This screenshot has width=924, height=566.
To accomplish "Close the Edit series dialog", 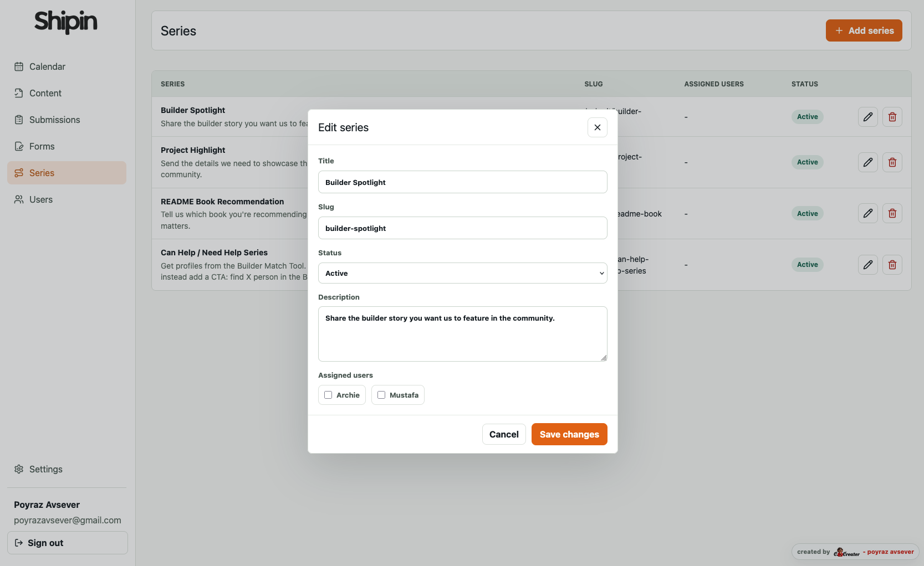I will click(x=598, y=127).
